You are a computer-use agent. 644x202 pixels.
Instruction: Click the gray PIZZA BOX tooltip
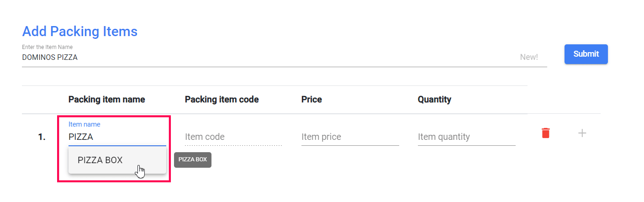[193, 159]
